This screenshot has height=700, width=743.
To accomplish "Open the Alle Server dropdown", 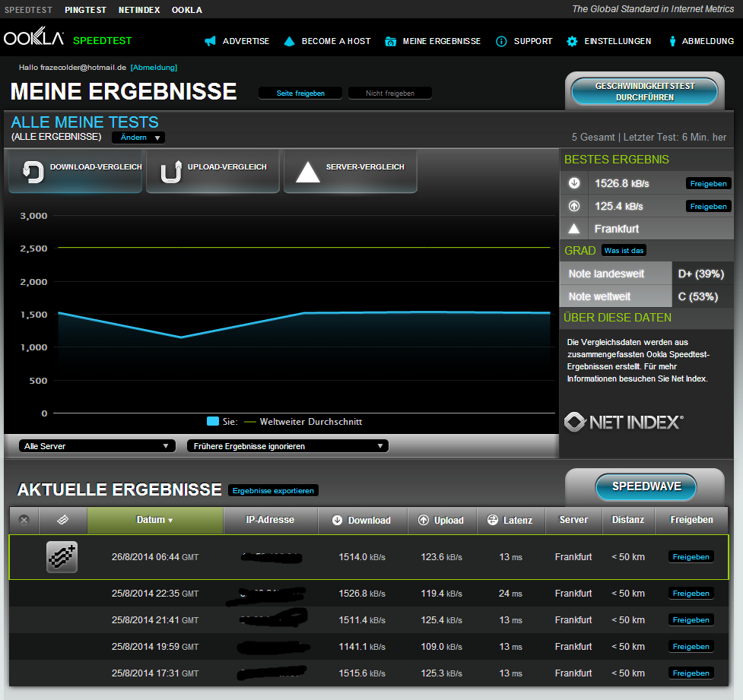I will click(x=97, y=446).
